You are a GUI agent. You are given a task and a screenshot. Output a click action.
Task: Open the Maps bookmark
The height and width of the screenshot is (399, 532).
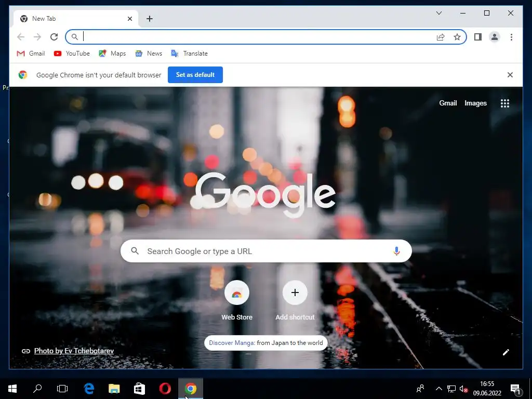(112, 54)
